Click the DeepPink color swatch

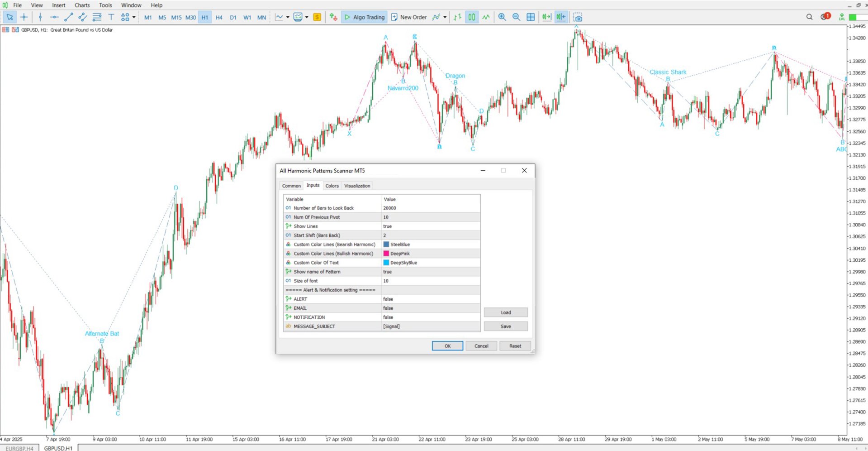386,254
